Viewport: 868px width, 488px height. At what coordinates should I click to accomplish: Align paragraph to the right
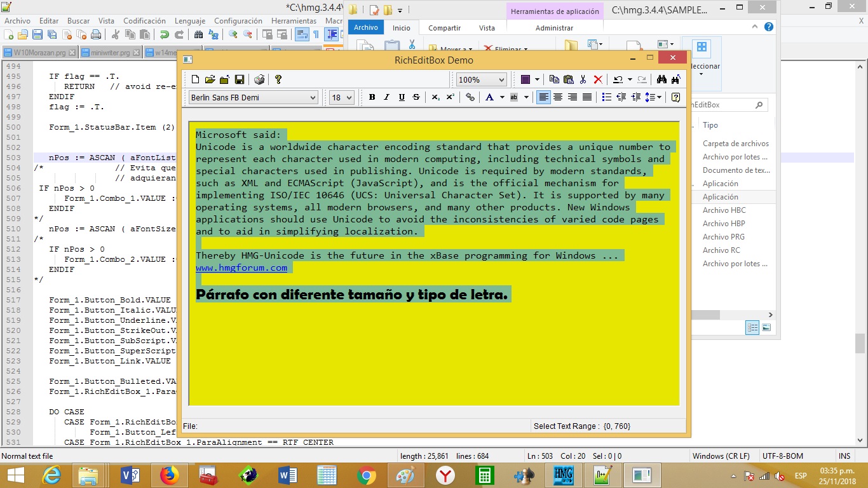click(x=573, y=97)
